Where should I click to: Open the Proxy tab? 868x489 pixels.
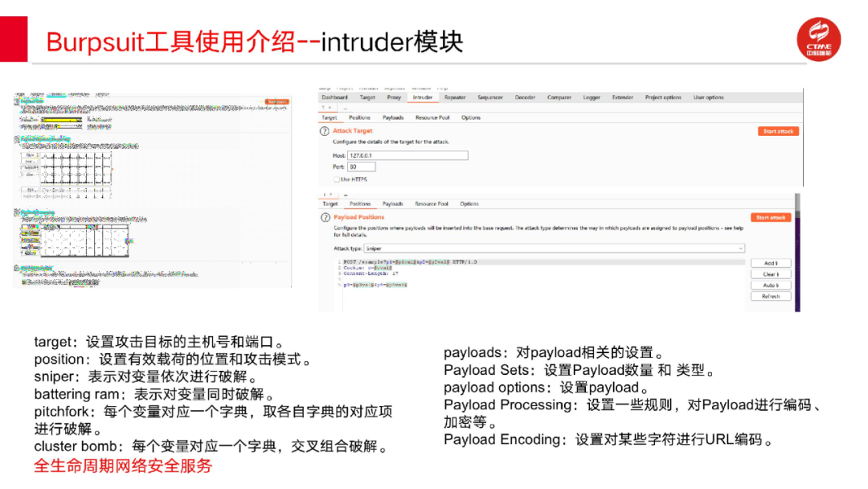coord(394,97)
